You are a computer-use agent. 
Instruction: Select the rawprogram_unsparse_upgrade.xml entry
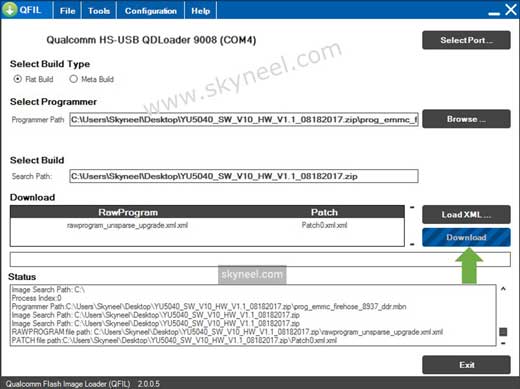[127, 225]
